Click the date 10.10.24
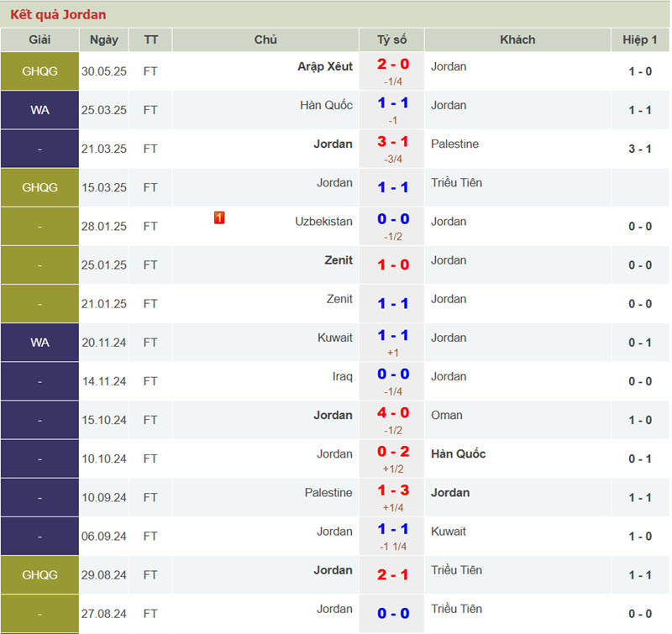The width and height of the screenshot is (672, 634). tap(104, 459)
